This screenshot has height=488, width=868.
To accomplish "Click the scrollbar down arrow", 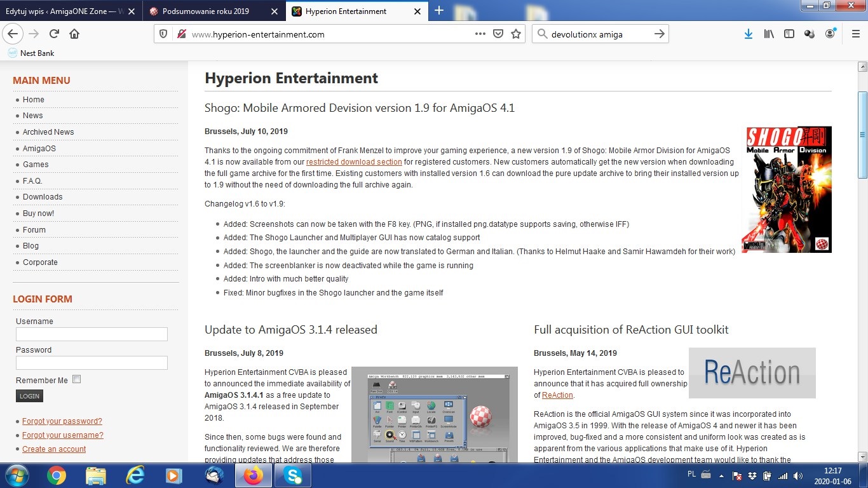I will click(862, 456).
